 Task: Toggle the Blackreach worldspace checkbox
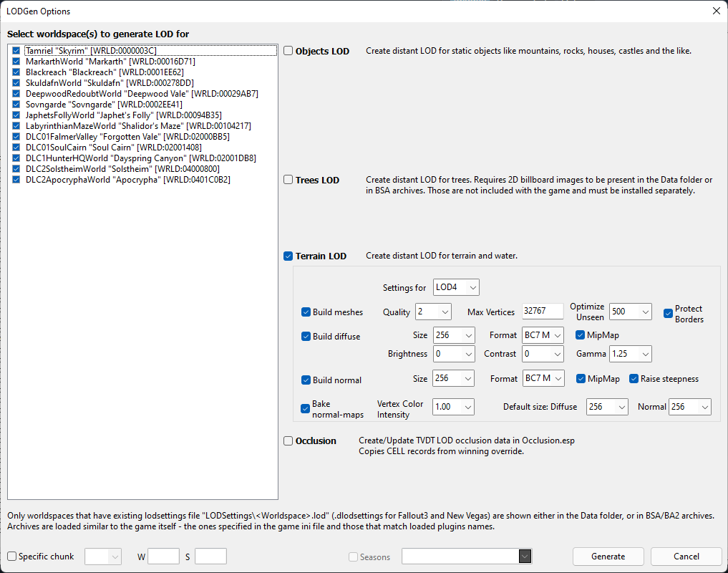(16, 72)
